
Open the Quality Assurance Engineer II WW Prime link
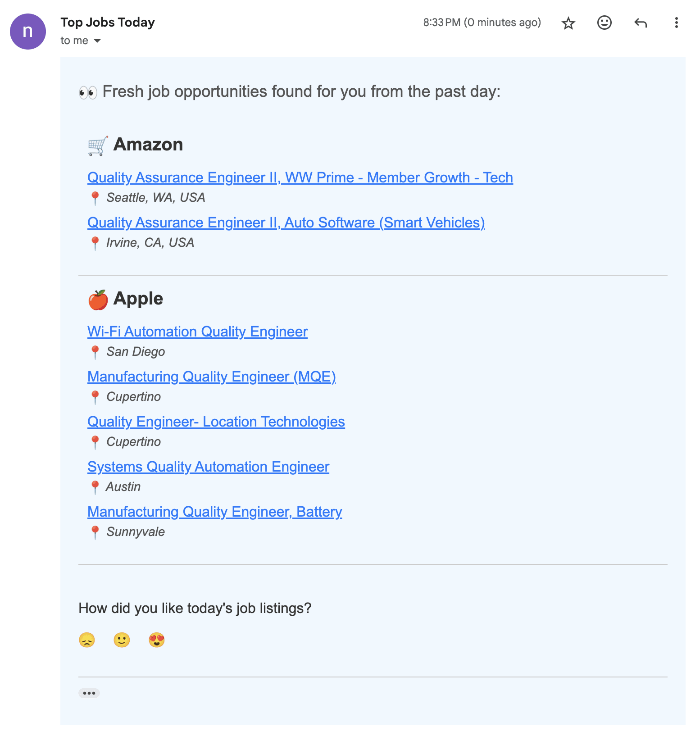pos(300,177)
